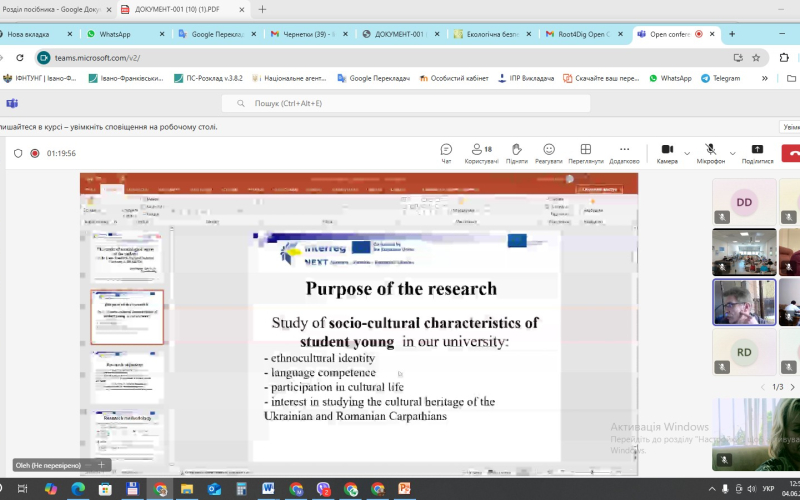Select the highlighted speaker video tile
Viewport: 800px width, 500px height.
pos(744,302)
